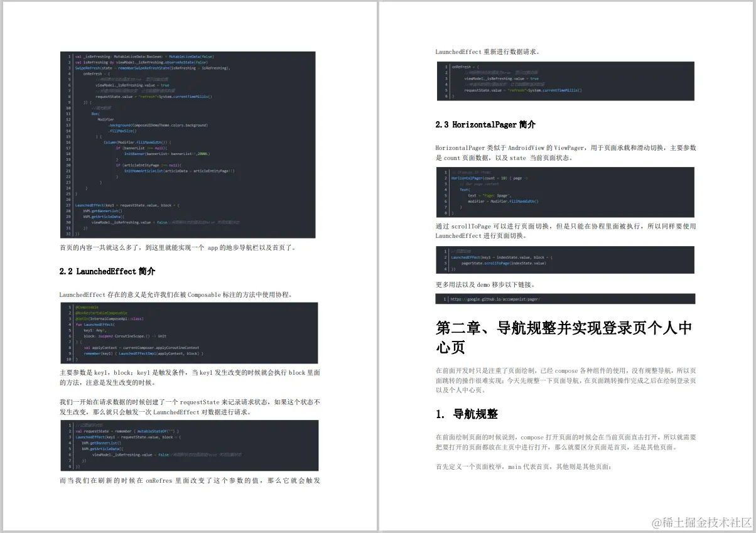The image size is (756, 533).
Task: Click the heading "2.3 HorizontalPager 简介"
Action: tap(485, 125)
